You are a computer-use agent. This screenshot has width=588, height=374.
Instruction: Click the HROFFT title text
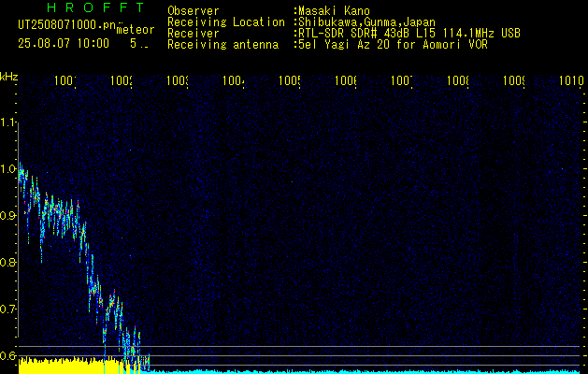95,7
